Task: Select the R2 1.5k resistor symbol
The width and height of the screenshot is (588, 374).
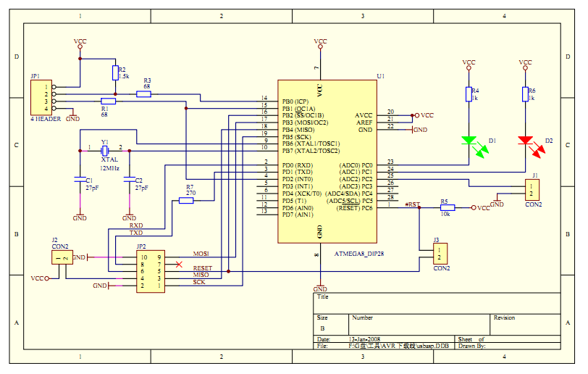Action: (x=116, y=73)
